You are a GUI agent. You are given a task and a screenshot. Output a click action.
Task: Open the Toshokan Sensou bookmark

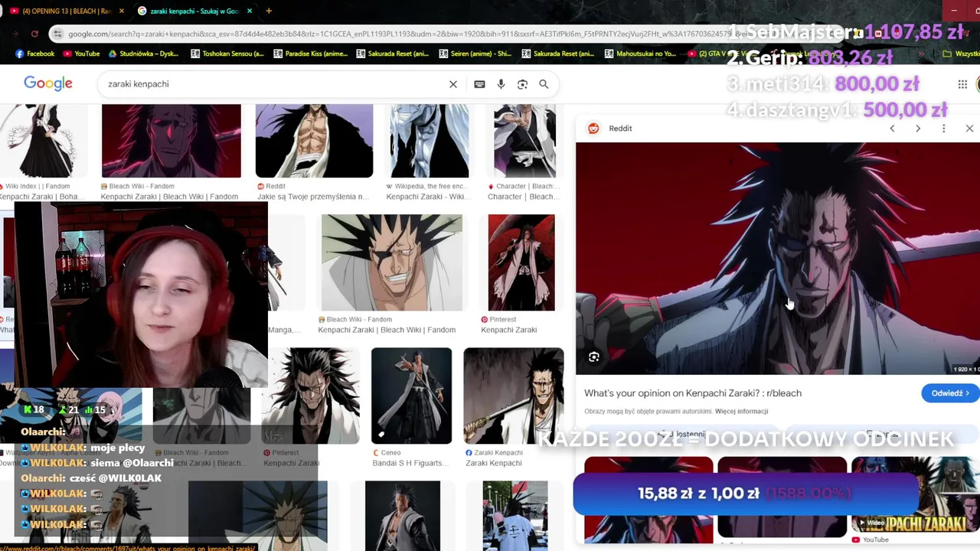227,54
